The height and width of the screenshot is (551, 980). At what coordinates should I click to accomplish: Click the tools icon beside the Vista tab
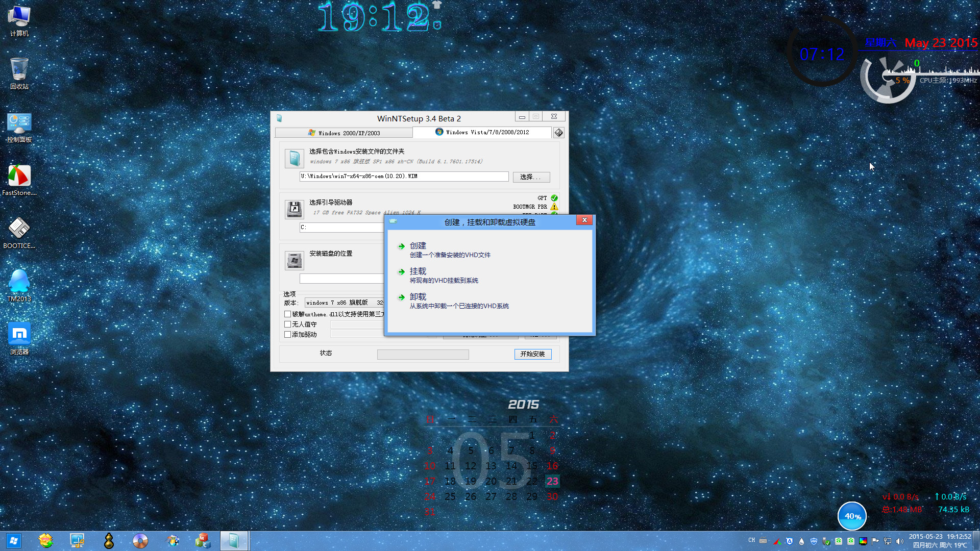559,133
